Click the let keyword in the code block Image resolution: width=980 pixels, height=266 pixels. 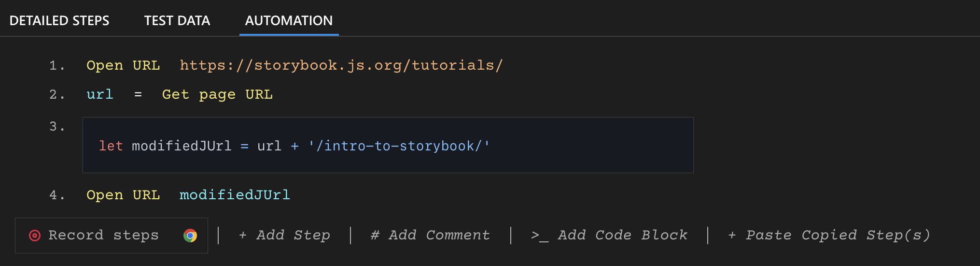(x=111, y=146)
